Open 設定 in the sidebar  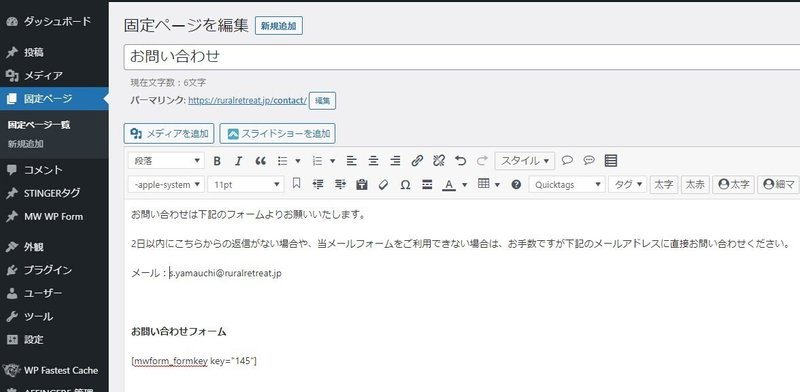[54, 340]
